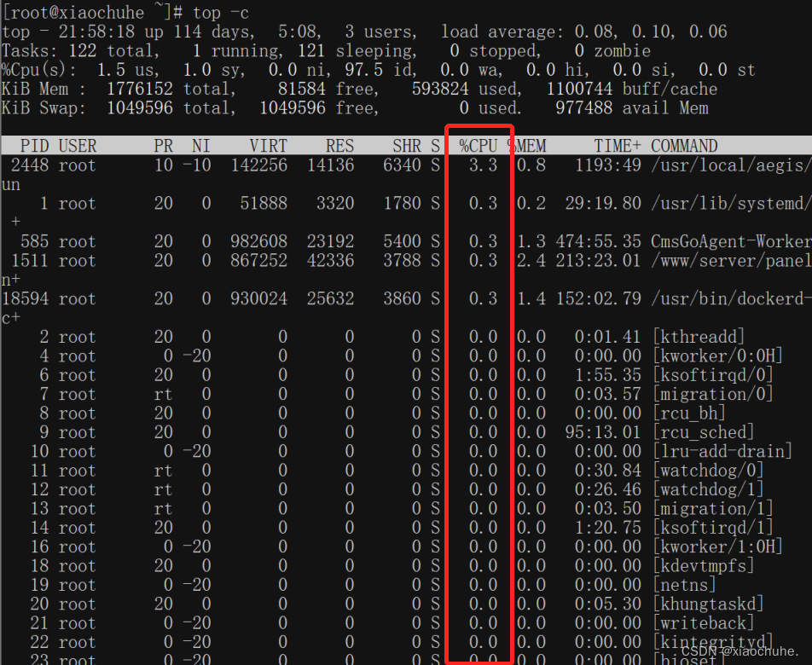Screen dimensions: 812x665
Task: Click the 982608 VIRT value
Action: coord(259,241)
